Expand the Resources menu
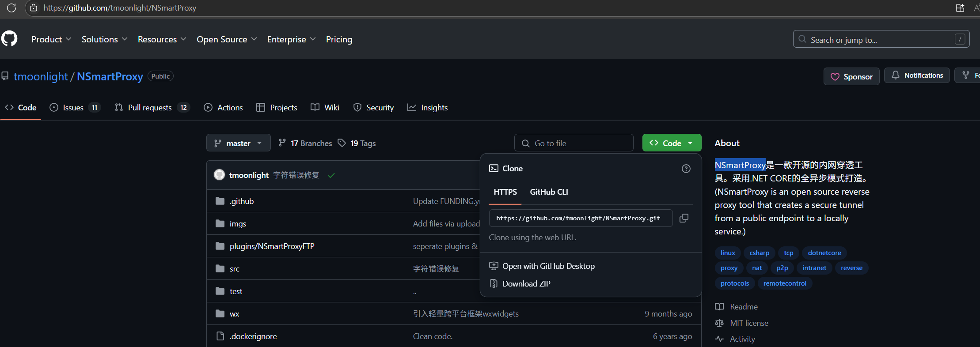 [x=162, y=39]
